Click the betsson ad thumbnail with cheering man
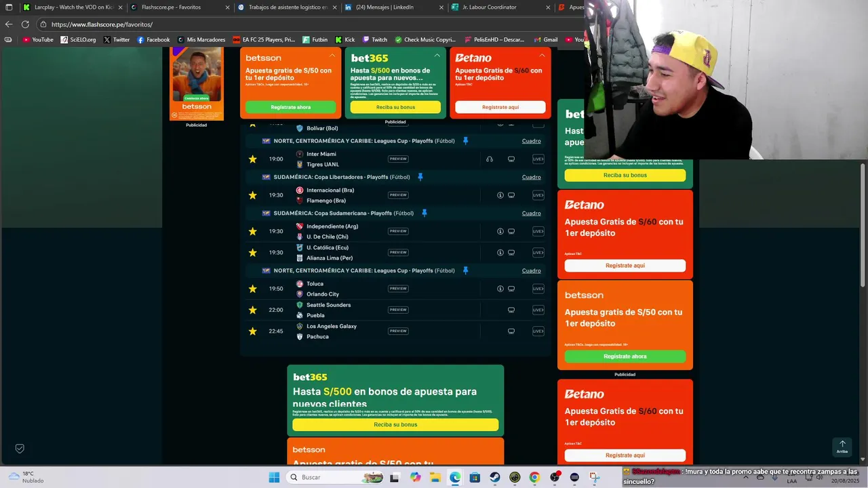Screen dimensions: 868x488 tap(197, 83)
